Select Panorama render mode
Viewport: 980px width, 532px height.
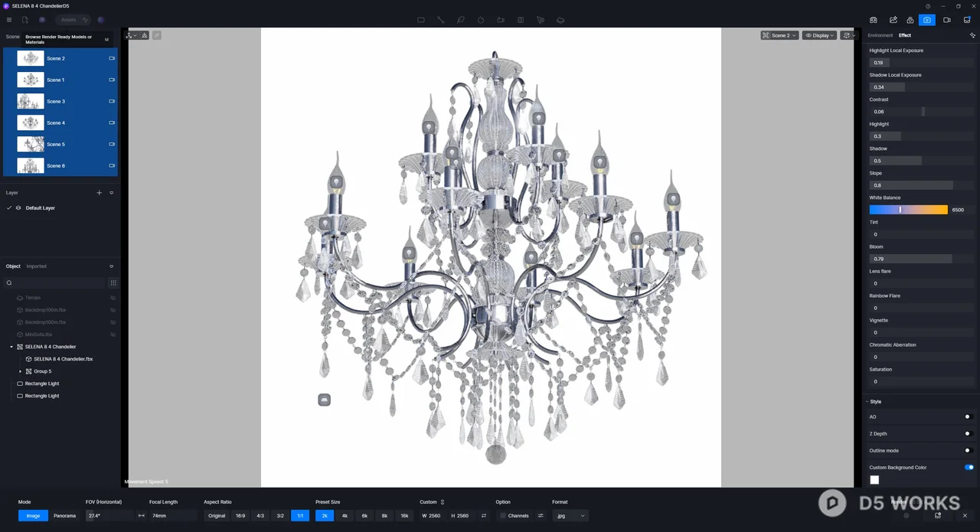coord(64,516)
